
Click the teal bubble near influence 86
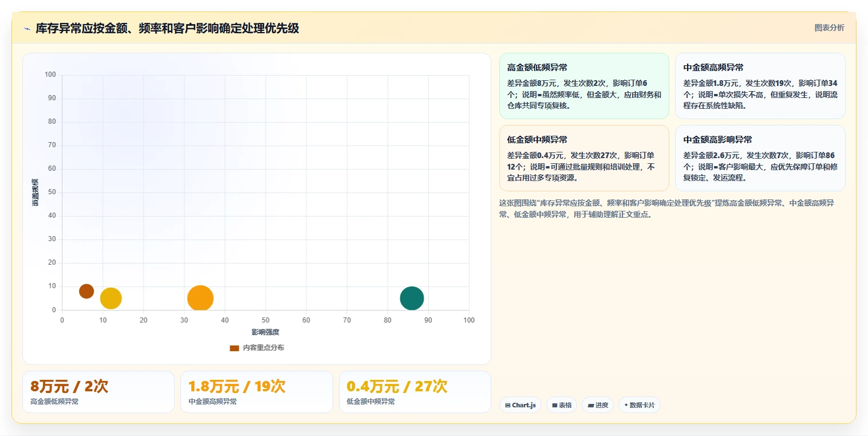tap(412, 298)
